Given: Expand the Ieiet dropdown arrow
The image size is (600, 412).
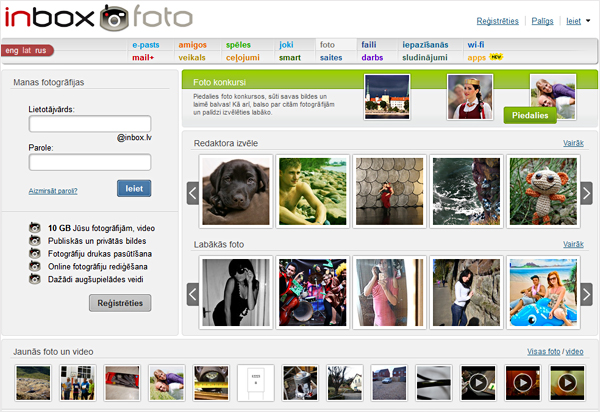Looking at the screenshot, I should pyautogui.click(x=588, y=21).
